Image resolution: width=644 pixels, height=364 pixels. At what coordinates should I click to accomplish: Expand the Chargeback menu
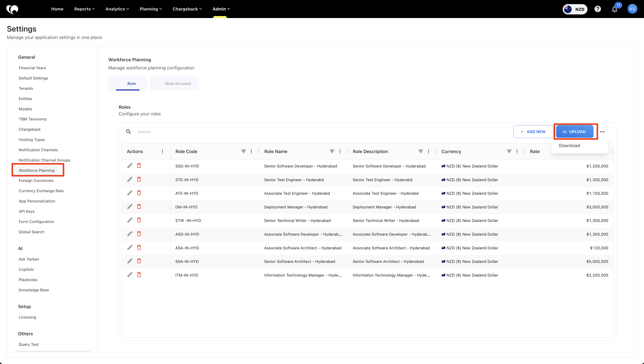(x=187, y=9)
